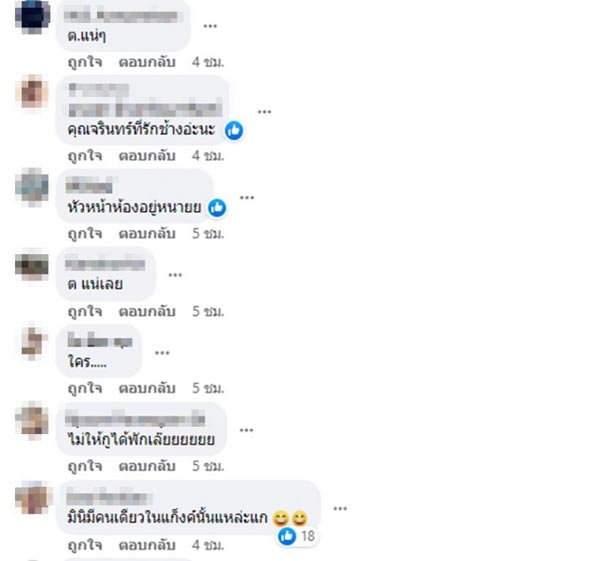
Task: Open avatar of 'หัวหน้าห้องอยู่หนายย' commenter
Action: coord(32,188)
